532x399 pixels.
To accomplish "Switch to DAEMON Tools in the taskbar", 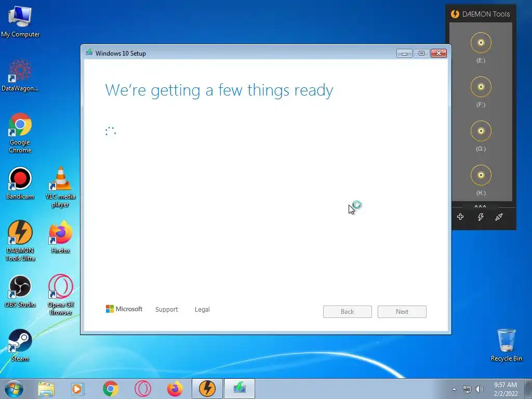I will 207,389.
